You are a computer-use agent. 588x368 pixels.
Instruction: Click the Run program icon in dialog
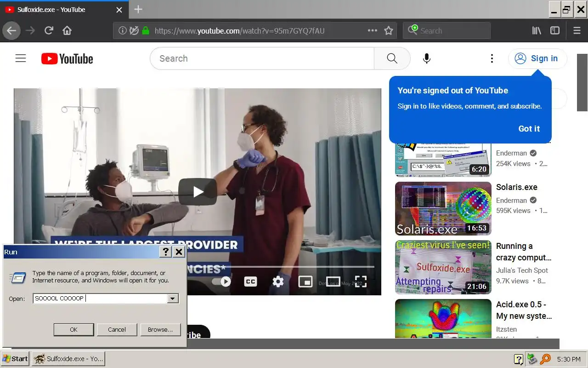pos(18,277)
